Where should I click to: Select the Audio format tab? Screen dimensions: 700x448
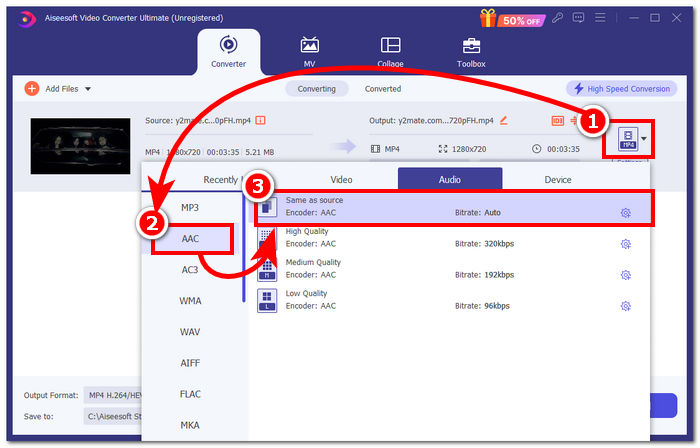pos(450,179)
